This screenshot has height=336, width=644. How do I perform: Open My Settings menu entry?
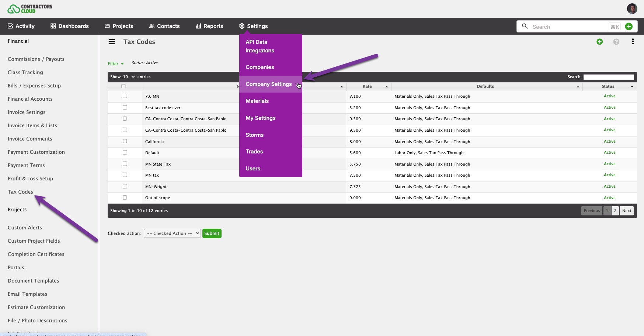271,118
